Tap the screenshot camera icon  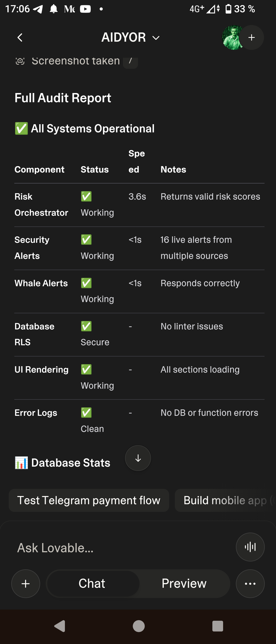coord(20,61)
